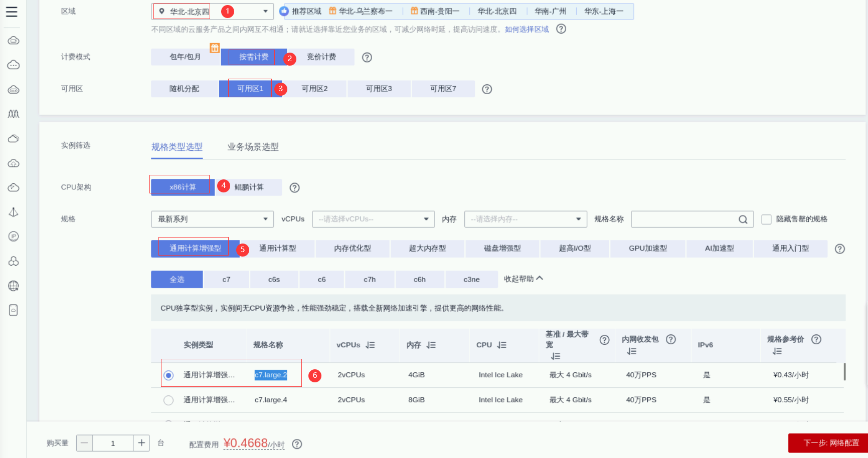Open the hamburger navigation menu
The height and width of the screenshot is (458, 868).
tap(12, 12)
